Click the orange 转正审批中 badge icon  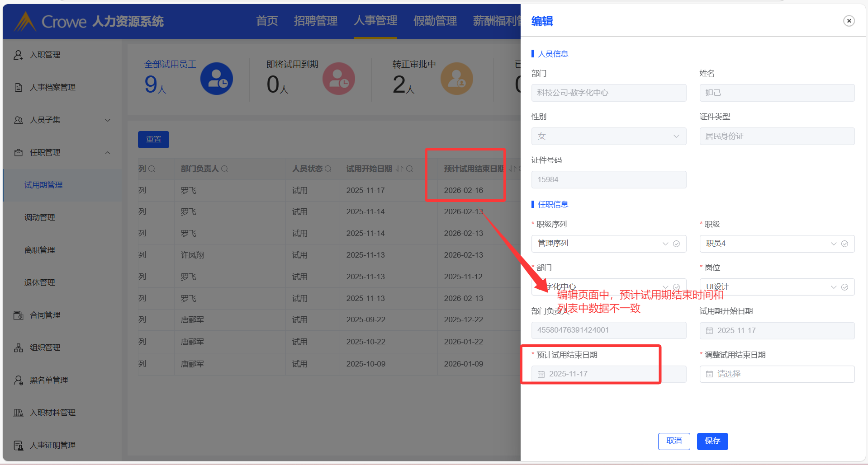click(457, 79)
